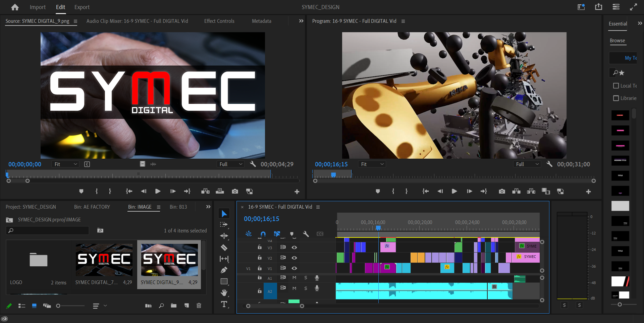Expand Essential Graphics panel overflow chevron
The image size is (644, 323).
(x=640, y=23)
